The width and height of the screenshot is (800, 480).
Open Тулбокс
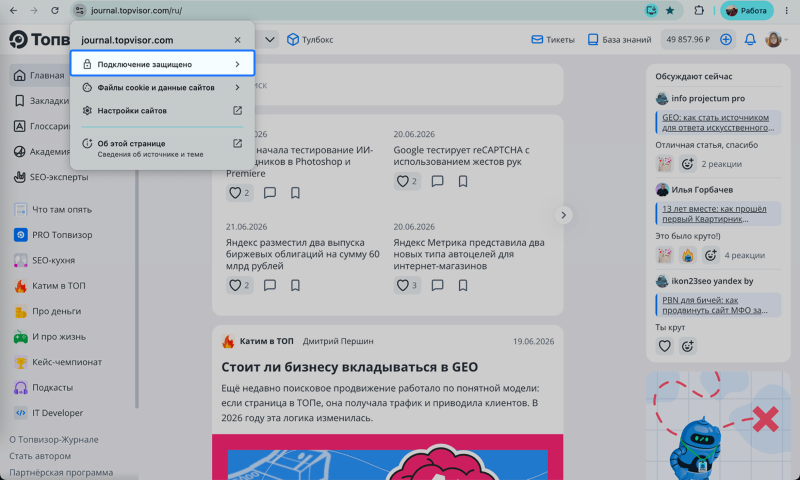coord(310,39)
